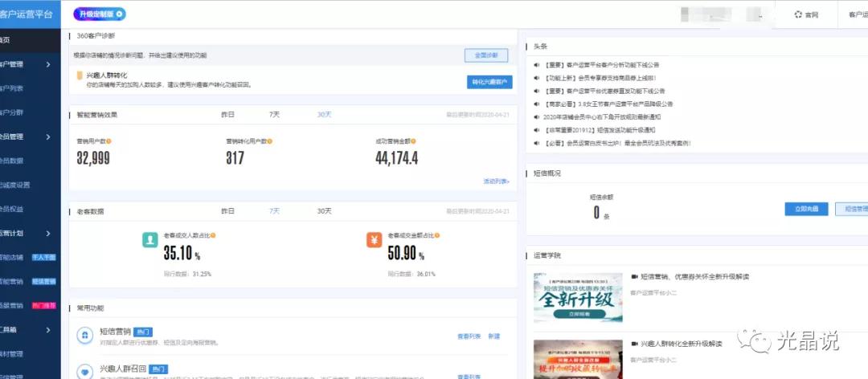Click speaker icon of 【功能上新】 headline
The image size is (868, 379).
536,78
